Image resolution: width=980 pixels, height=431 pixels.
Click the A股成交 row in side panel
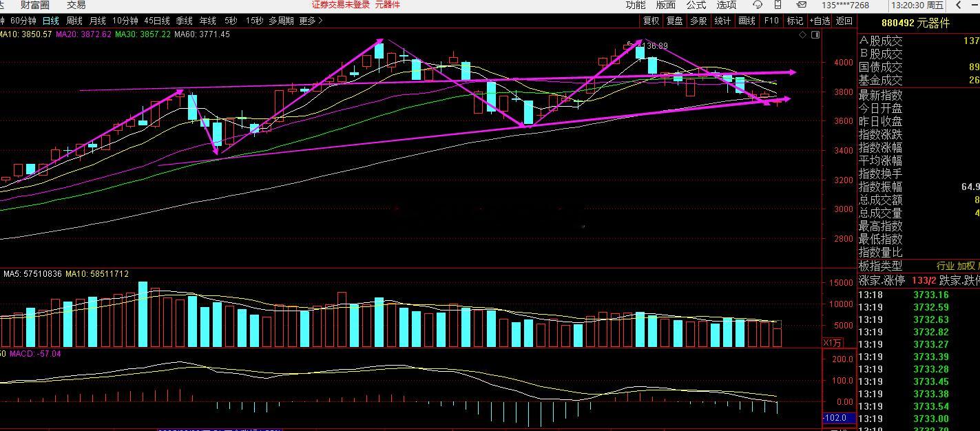tap(919, 41)
